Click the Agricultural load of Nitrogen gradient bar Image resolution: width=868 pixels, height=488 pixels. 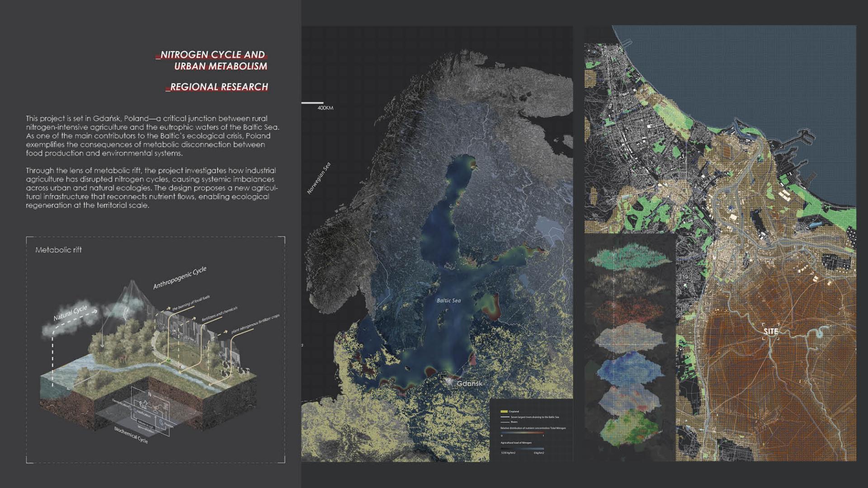click(522, 449)
